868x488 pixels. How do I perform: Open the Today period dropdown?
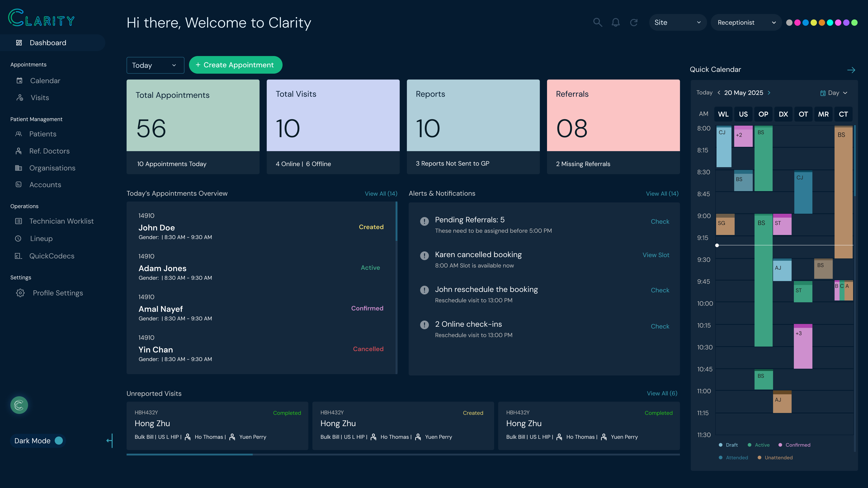click(x=155, y=65)
